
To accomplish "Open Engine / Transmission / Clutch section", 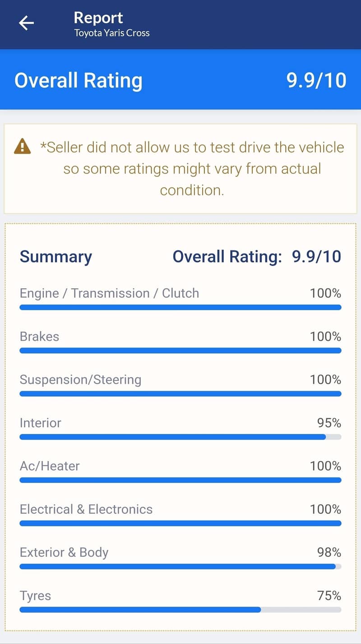I will (109, 293).
